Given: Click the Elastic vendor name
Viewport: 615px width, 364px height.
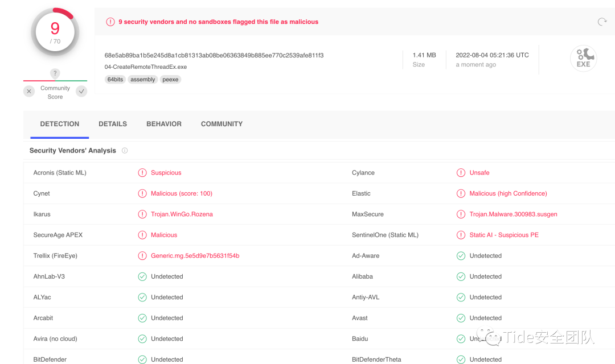Looking at the screenshot, I should click(361, 193).
